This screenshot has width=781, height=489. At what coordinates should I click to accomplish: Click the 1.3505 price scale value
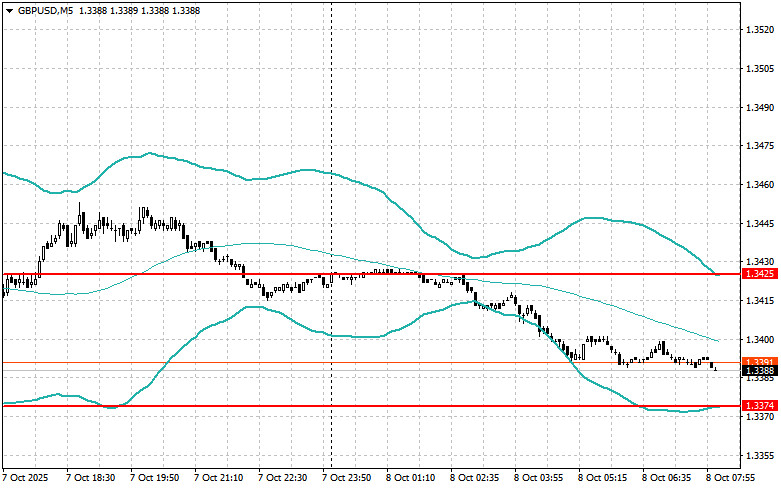[x=760, y=69]
